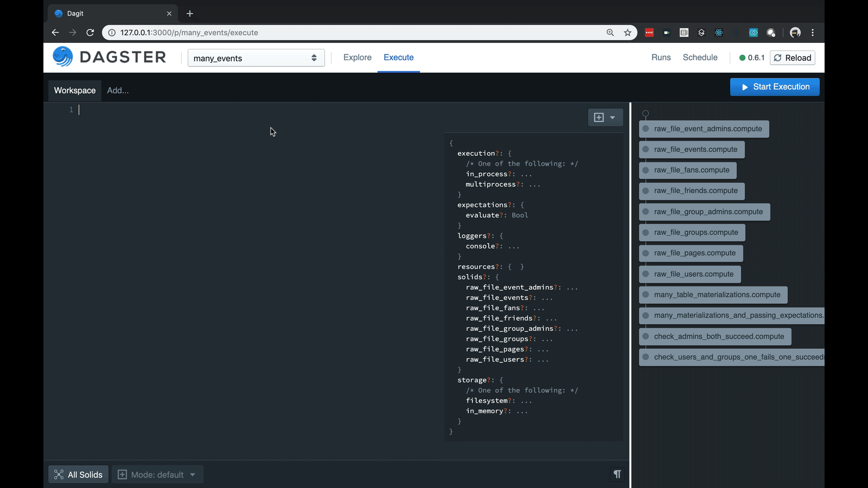This screenshot has height=488, width=868.
Task: View site information icon in the address bar
Action: pyautogui.click(x=112, y=33)
